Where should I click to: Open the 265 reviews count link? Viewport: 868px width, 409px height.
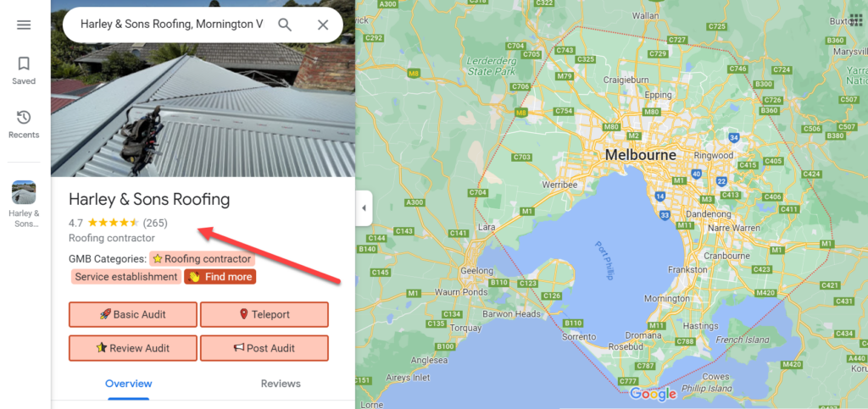coord(155,224)
